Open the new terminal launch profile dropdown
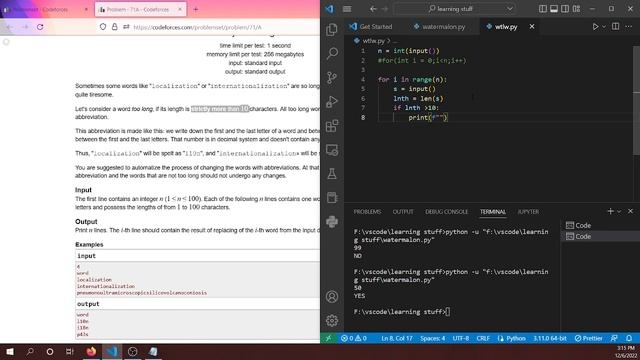Viewport: 640px width, 360px height. click(619, 211)
